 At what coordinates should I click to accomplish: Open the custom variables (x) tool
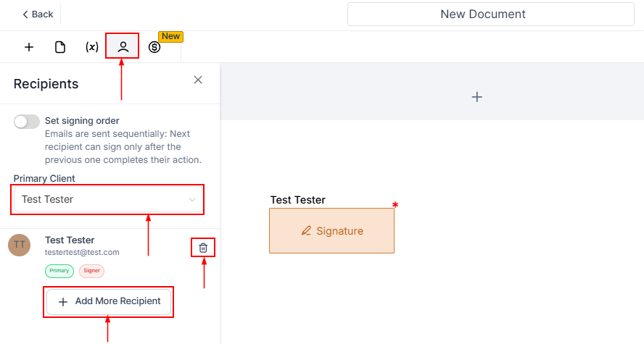coord(92,47)
